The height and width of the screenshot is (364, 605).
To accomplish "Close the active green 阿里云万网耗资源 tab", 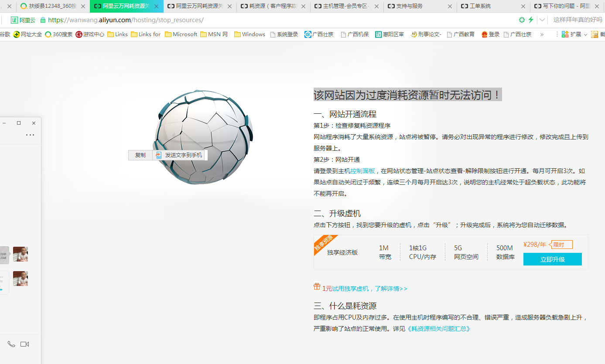I will (156, 6).
